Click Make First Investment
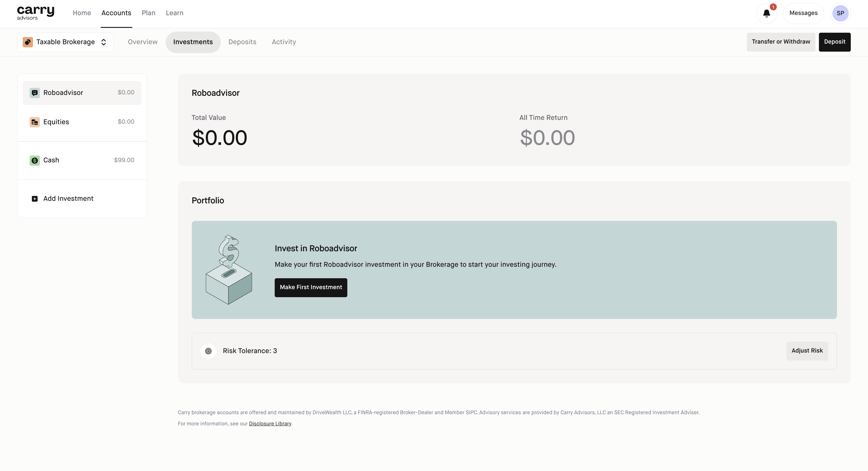 coord(311,287)
